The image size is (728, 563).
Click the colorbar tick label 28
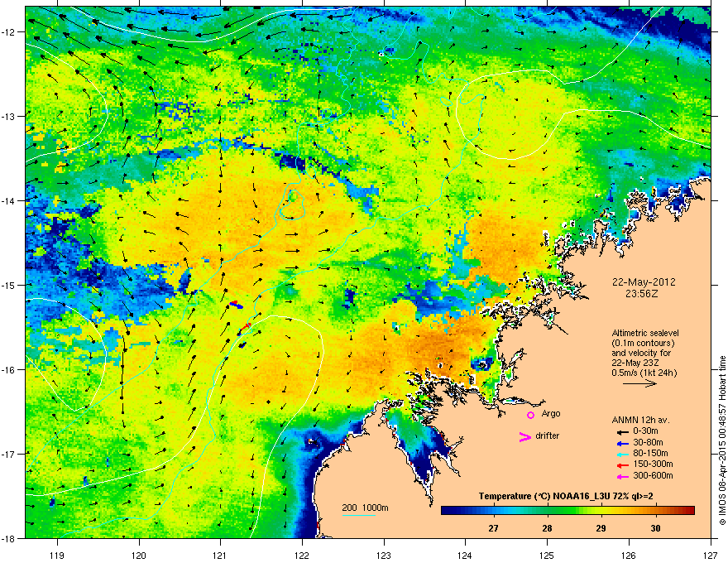(548, 528)
